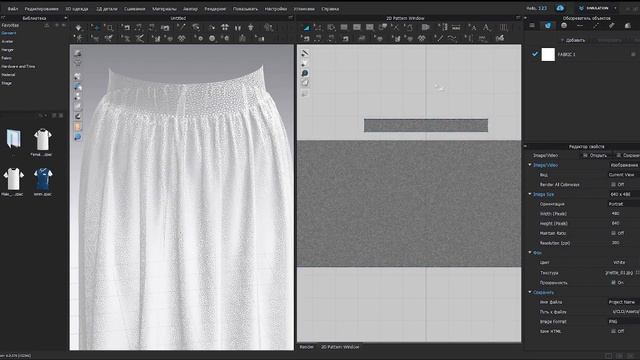Viewport: 640px width, 360px height.
Task: Open the Вид 'Current View' dropdown
Action: click(624, 175)
